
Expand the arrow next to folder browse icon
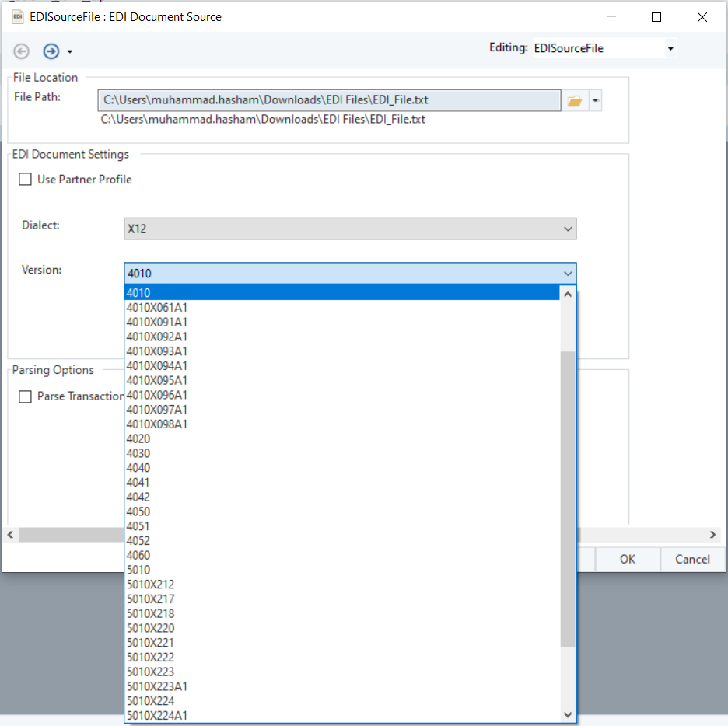595,101
